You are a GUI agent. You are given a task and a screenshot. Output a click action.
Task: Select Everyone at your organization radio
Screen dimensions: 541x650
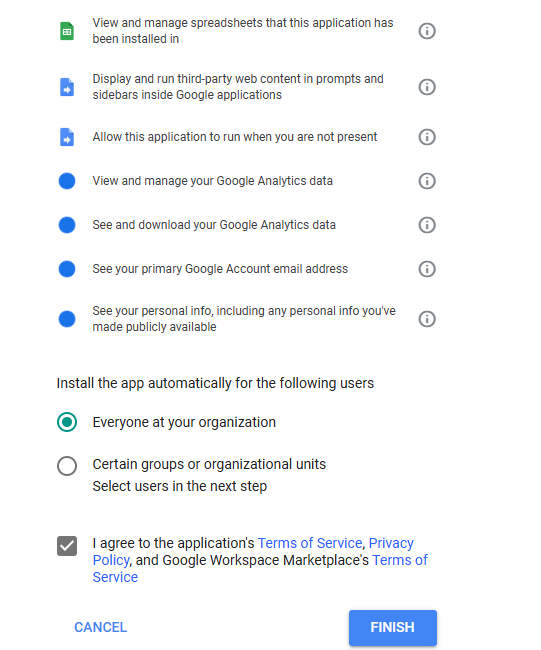pyautogui.click(x=67, y=422)
